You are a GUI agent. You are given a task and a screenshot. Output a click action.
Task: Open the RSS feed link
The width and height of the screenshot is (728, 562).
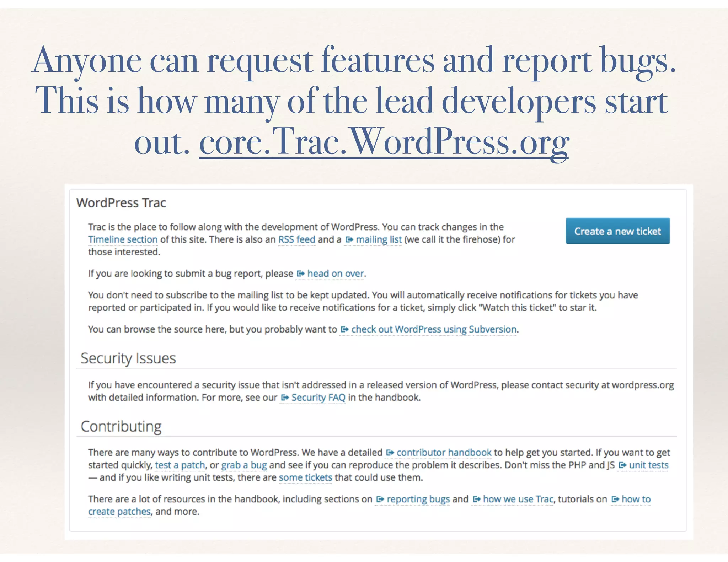296,239
